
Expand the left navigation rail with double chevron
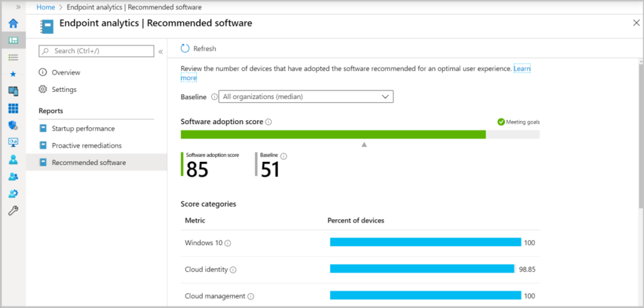point(18,6)
